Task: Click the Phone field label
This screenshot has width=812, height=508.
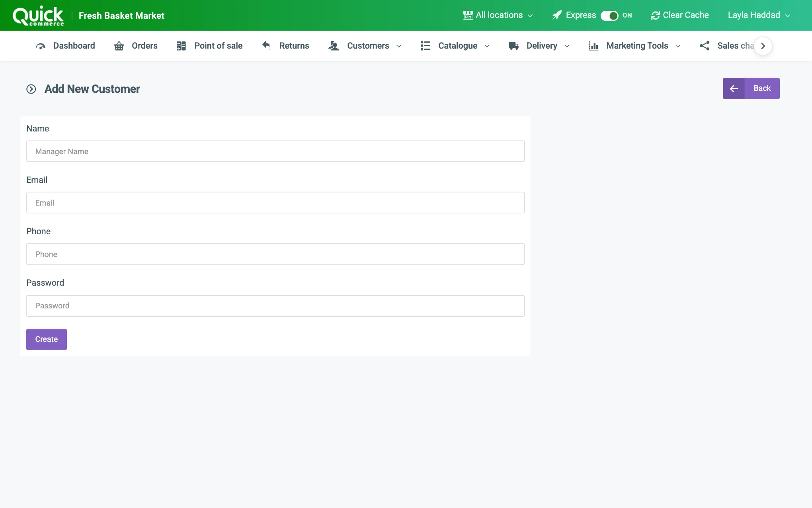Action: point(38,231)
